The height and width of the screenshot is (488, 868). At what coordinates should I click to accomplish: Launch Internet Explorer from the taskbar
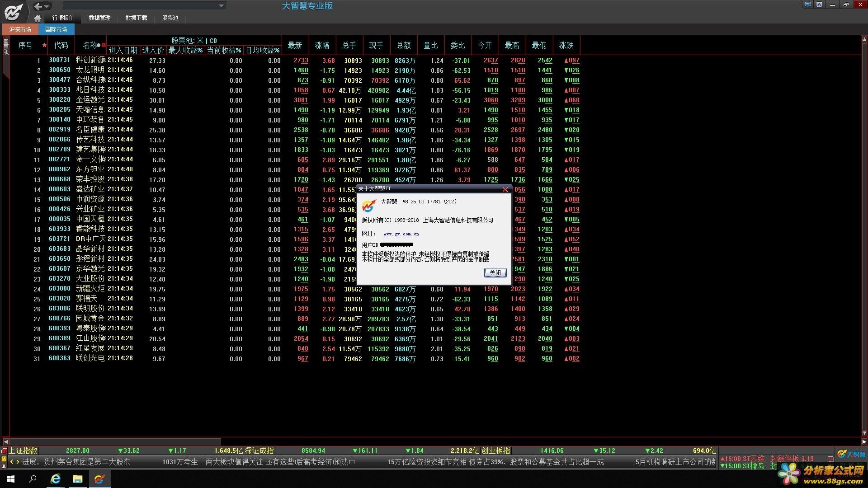click(56, 479)
